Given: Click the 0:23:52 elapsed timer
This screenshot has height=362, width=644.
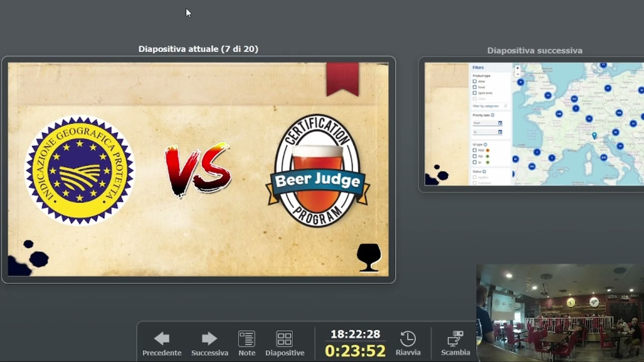Looking at the screenshot, I should point(355,351).
